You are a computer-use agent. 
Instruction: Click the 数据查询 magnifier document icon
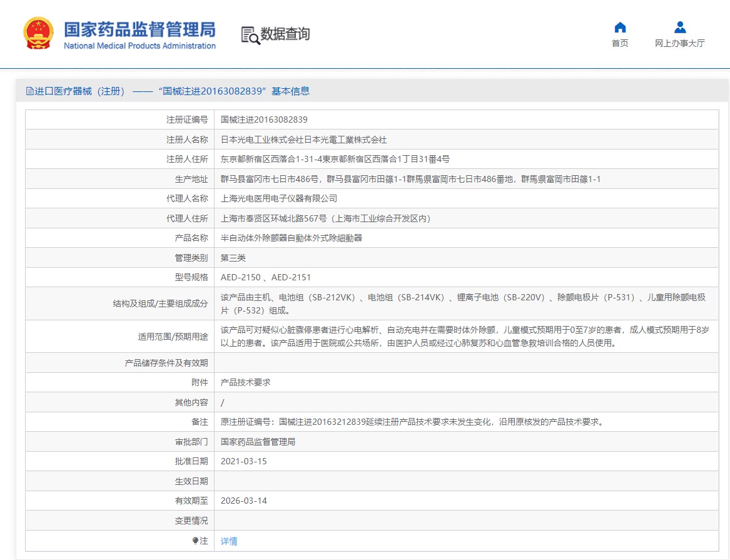coord(250,35)
